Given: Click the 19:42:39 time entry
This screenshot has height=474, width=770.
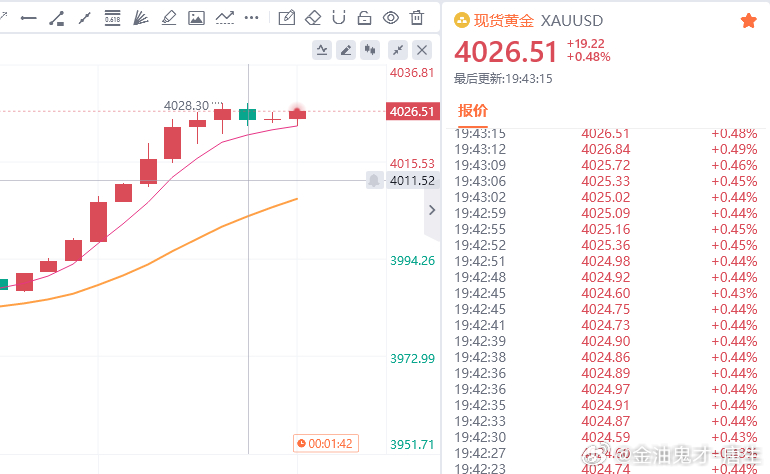Looking at the screenshot, I should [480, 341].
